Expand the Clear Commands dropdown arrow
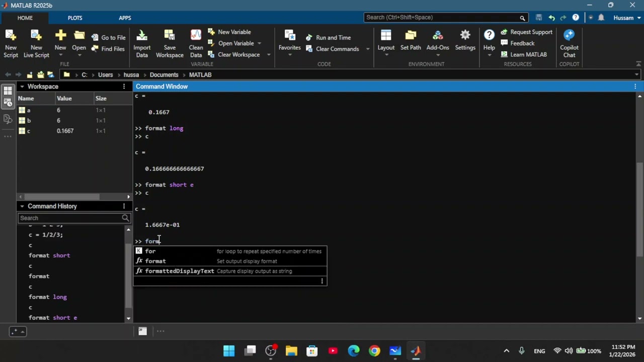This screenshot has height=362, width=644. click(368, 49)
